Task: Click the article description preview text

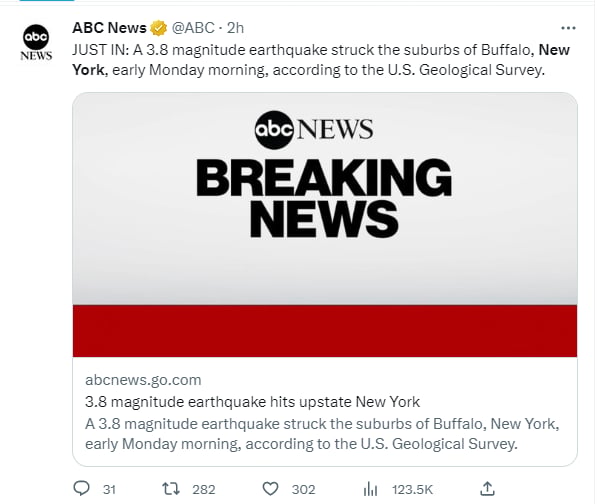Action: (322, 434)
